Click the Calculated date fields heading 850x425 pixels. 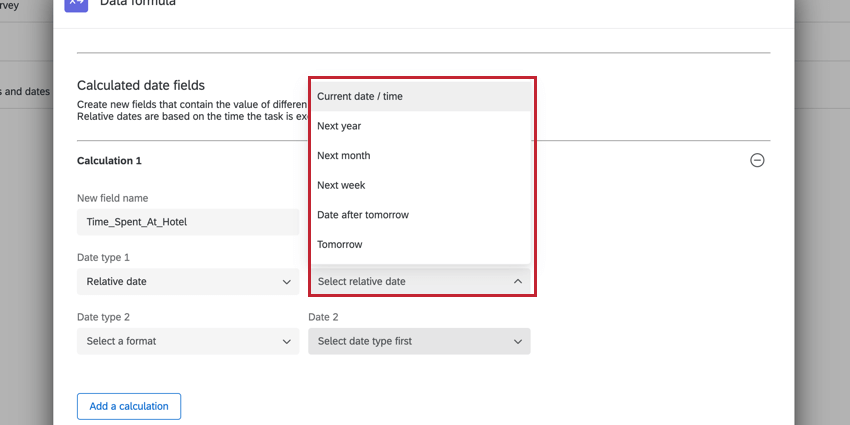pyautogui.click(x=155, y=86)
